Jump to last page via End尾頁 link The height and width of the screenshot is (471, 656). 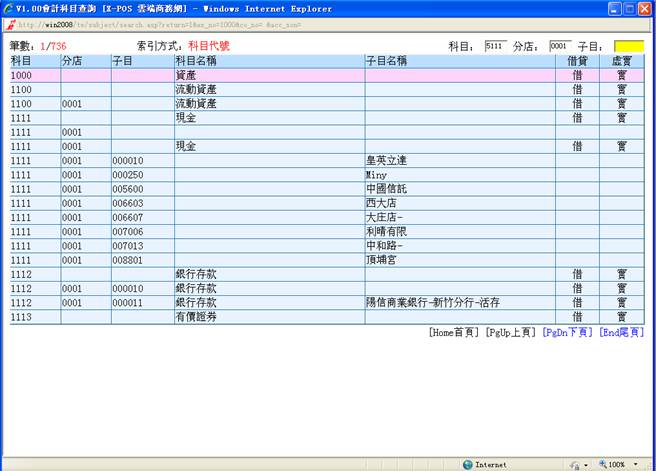pyautogui.click(x=621, y=332)
